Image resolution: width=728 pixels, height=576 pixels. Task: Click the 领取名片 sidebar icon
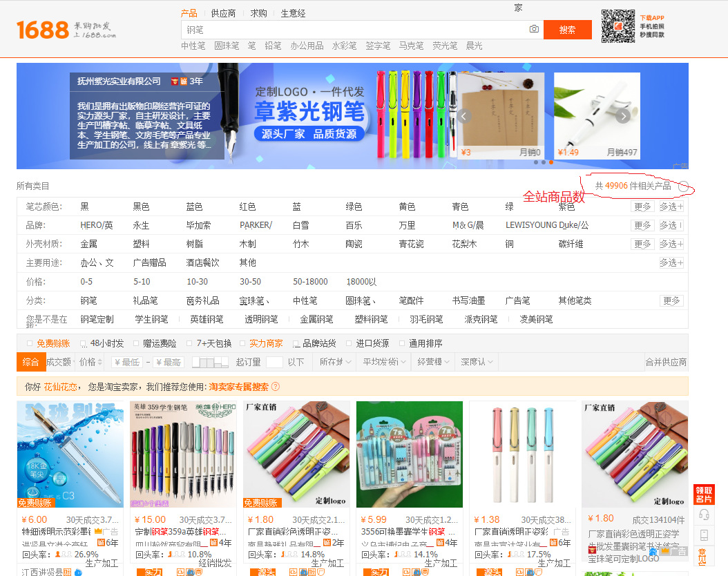tap(704, 495)
